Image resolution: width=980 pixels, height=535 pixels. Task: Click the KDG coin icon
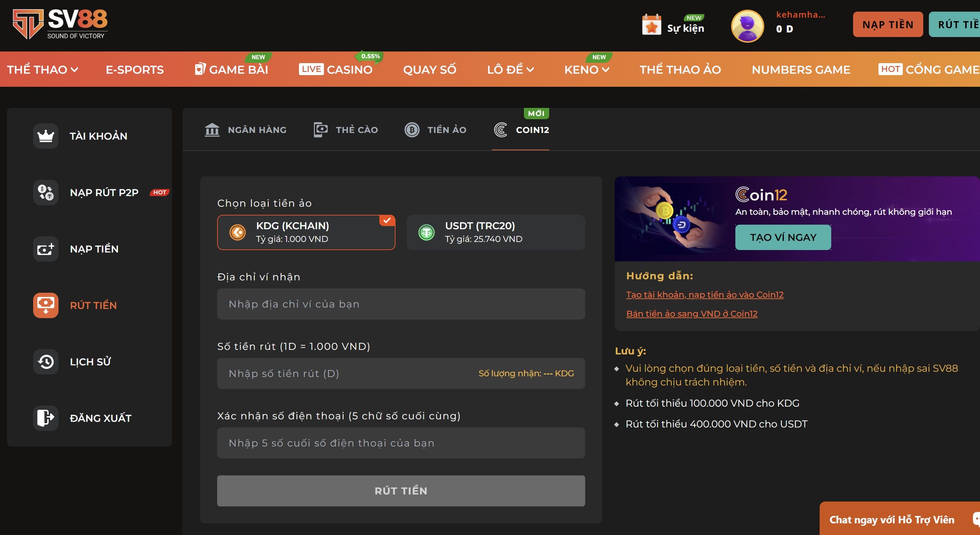[x=237, y=232]
